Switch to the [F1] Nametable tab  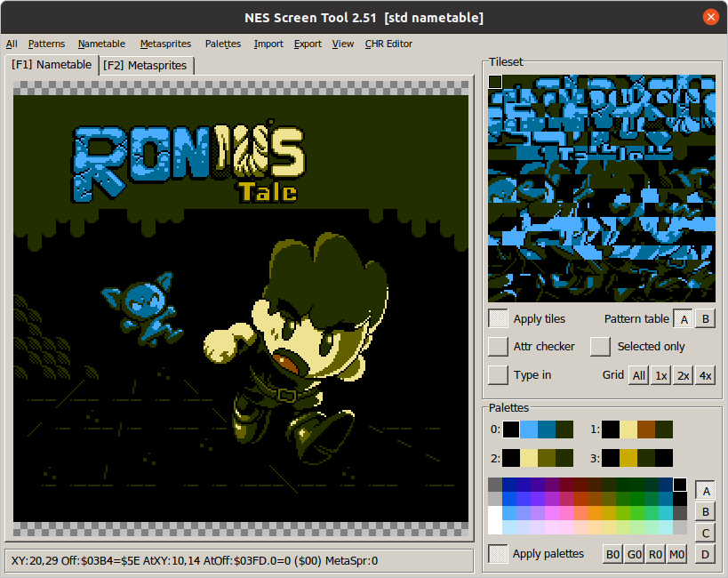point(52,65)
